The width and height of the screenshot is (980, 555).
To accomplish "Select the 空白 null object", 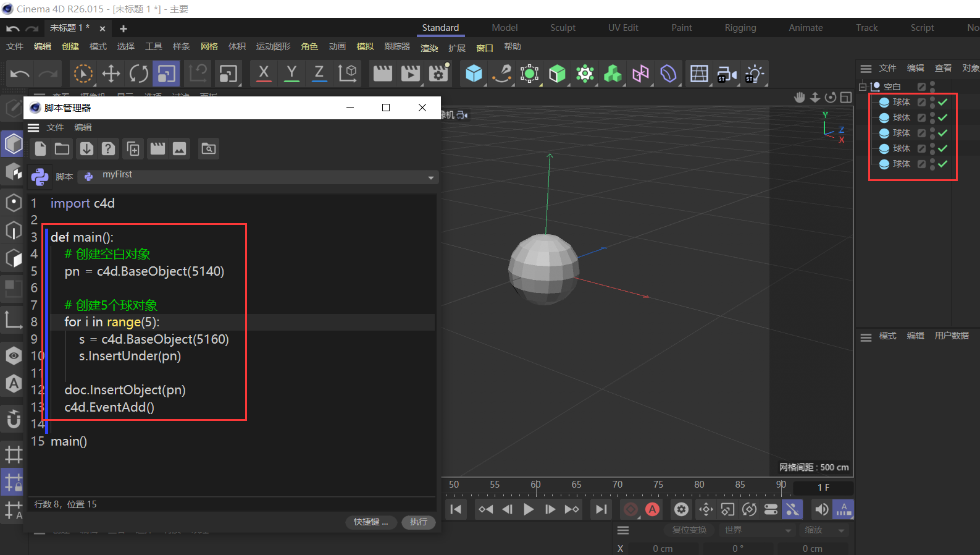I will click(x=892, y=87).
